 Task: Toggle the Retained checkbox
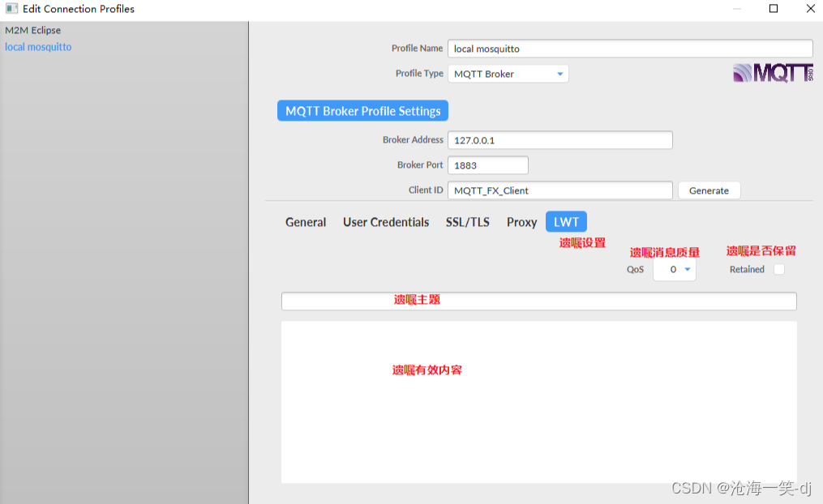coord(779,269)
